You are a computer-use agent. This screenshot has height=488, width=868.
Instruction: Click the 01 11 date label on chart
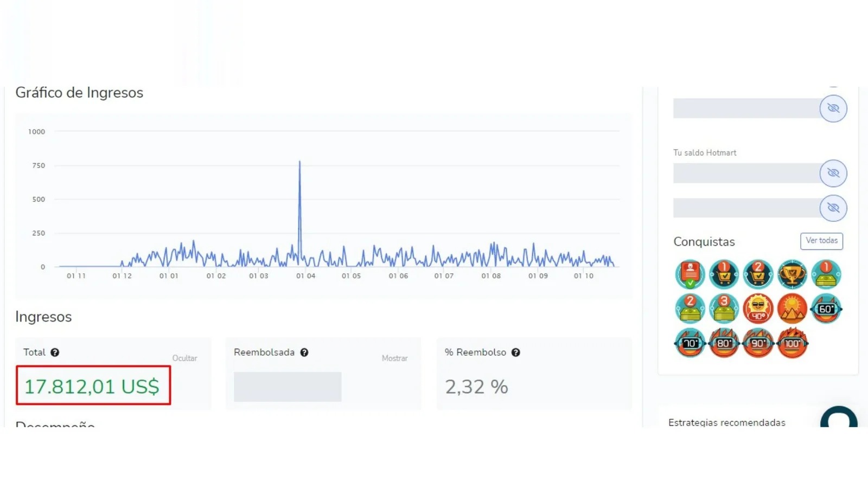[76, 276]
